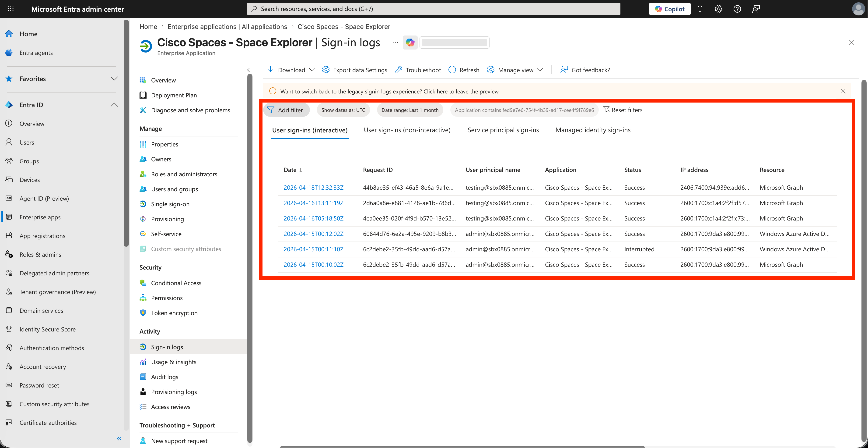
Task: Switch to User sign-ins (non-interactive) tab
Action: pos(407,130)
